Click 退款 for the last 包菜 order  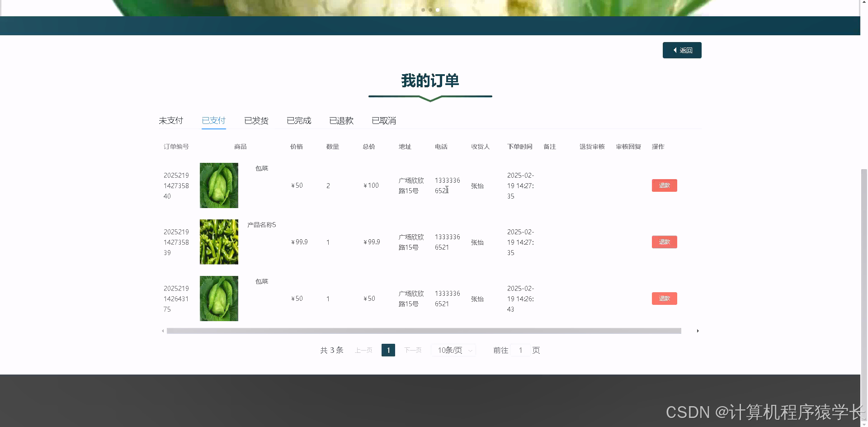point(664,298)
